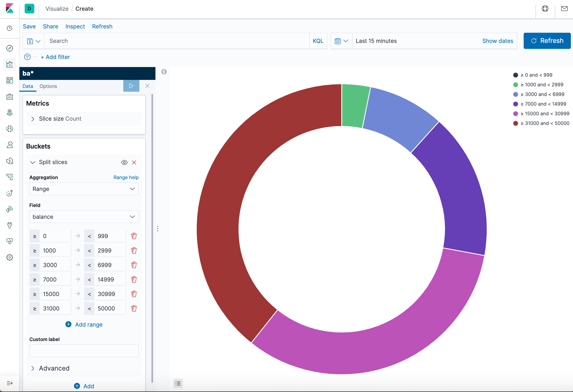Click Share in the top menu
This screenshot has height=392, width=573.
51,26
